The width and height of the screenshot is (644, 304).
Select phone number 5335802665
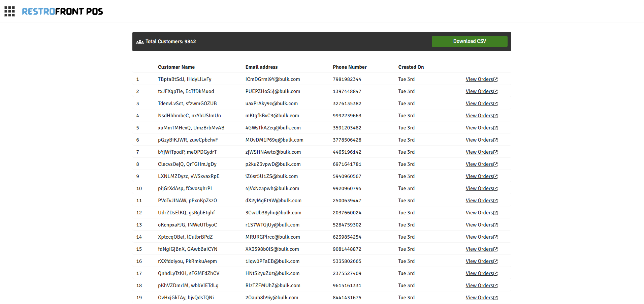tap(347, 261)
